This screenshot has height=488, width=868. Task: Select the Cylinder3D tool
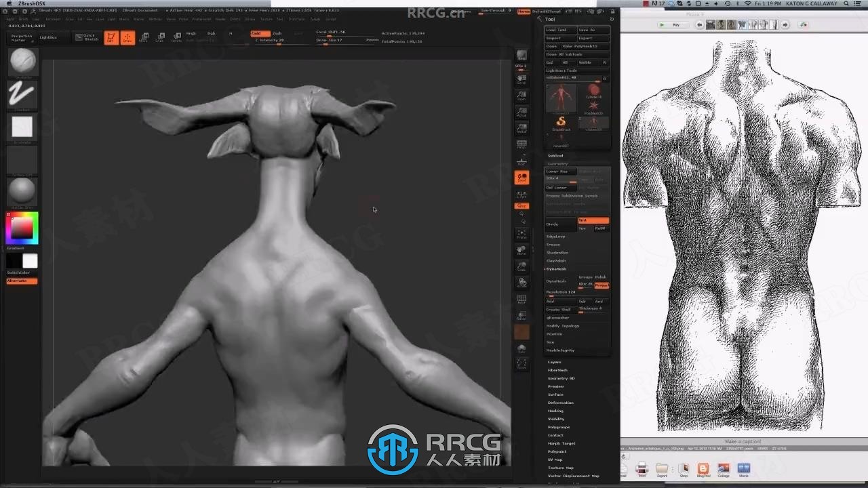(x=594, y=91)
